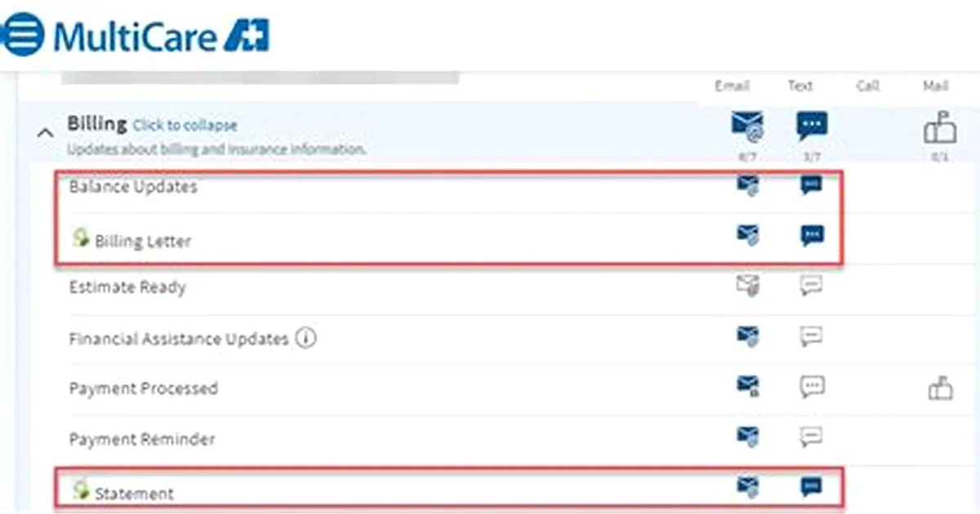Toggle email for Billing Letter
Screen dimensions: 980x514
(747, 236)
